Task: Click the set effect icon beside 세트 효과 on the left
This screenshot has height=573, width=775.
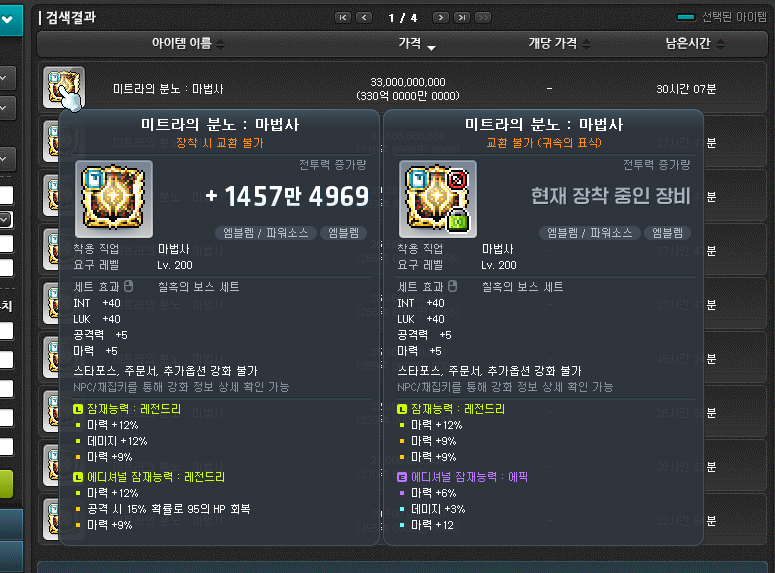Action: pyautogui.click(x=129, y=286)
